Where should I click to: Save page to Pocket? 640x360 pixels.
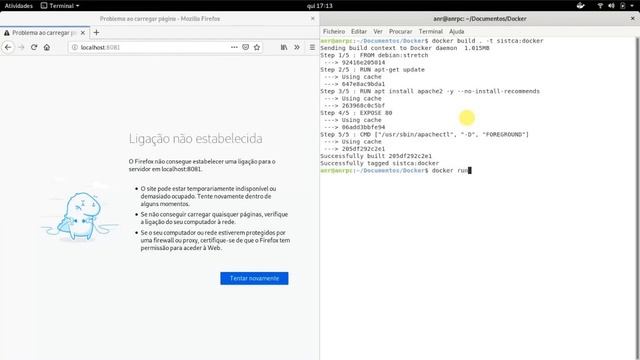point(245,47)
